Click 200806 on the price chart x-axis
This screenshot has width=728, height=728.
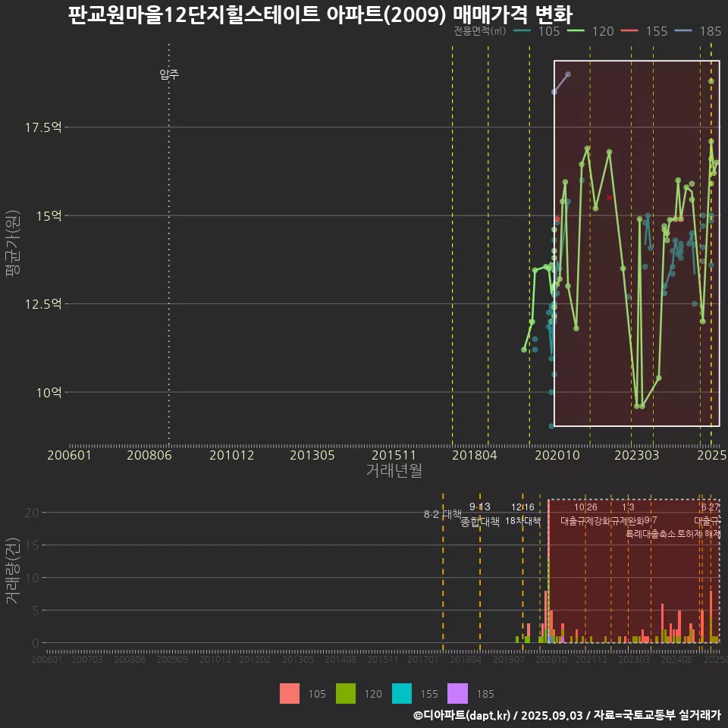149,455
